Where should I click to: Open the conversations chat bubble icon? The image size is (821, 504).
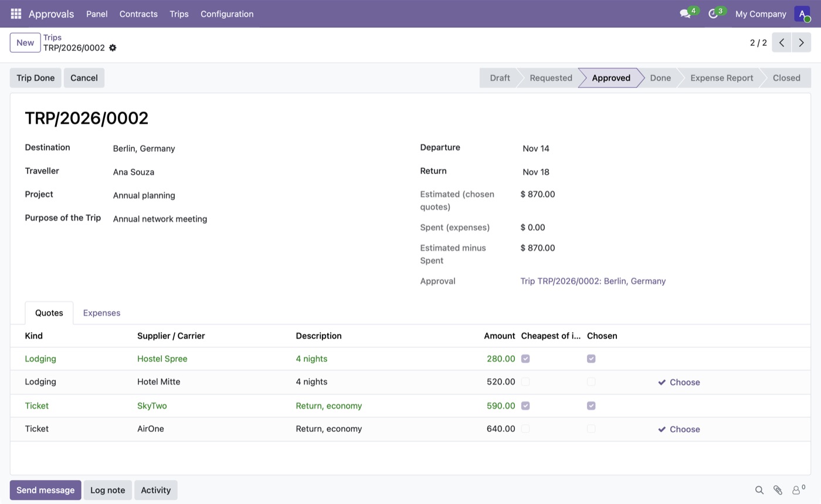pyautogui.click(x=685, y=13)
